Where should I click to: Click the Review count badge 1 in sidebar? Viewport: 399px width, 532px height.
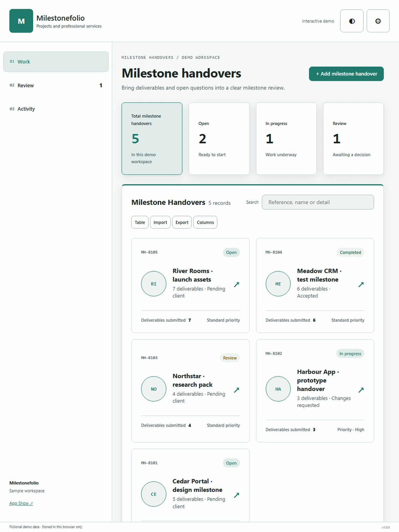(101, 85)
